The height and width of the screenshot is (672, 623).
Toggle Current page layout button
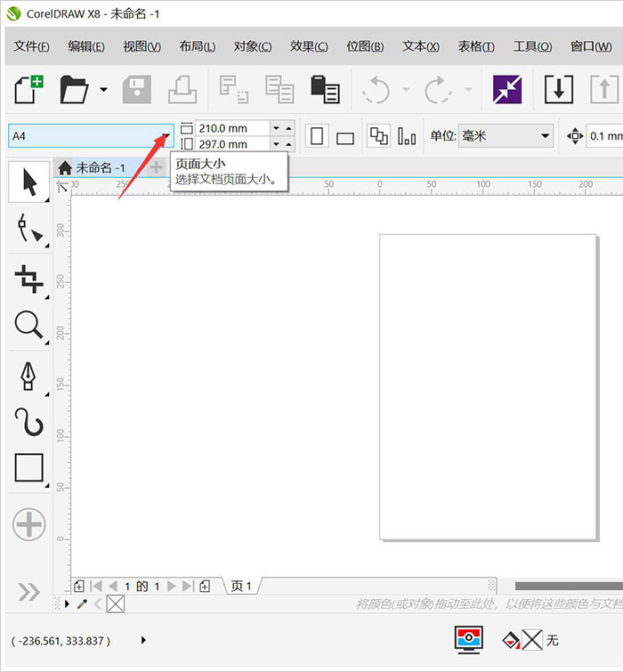(x=407, y=136)
